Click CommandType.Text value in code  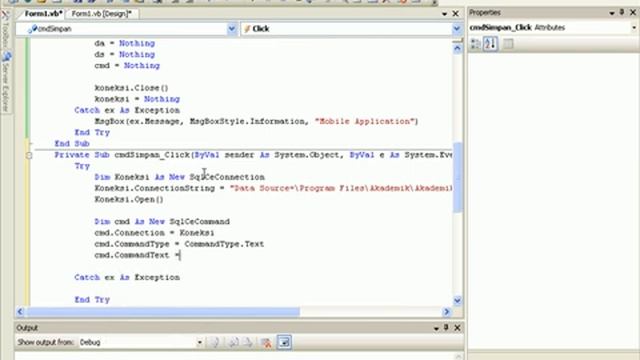224,244
